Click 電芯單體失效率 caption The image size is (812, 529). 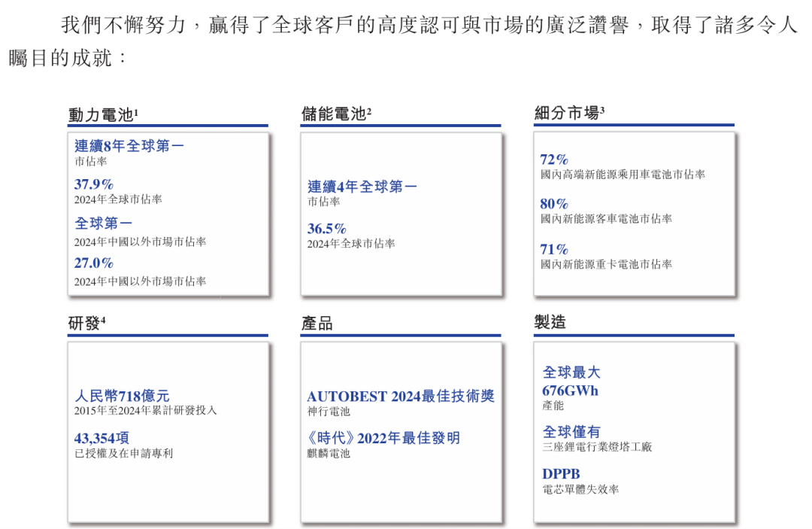[580, 490]
